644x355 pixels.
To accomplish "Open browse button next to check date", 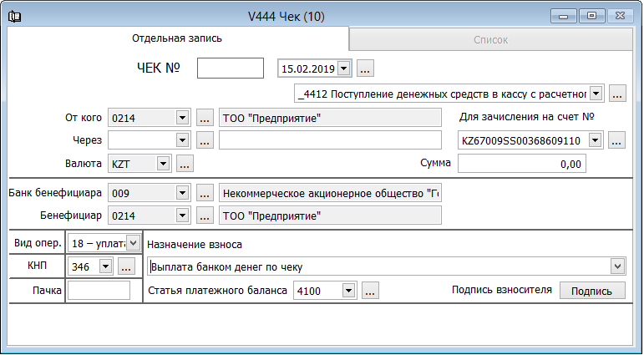I will (366, 68).
